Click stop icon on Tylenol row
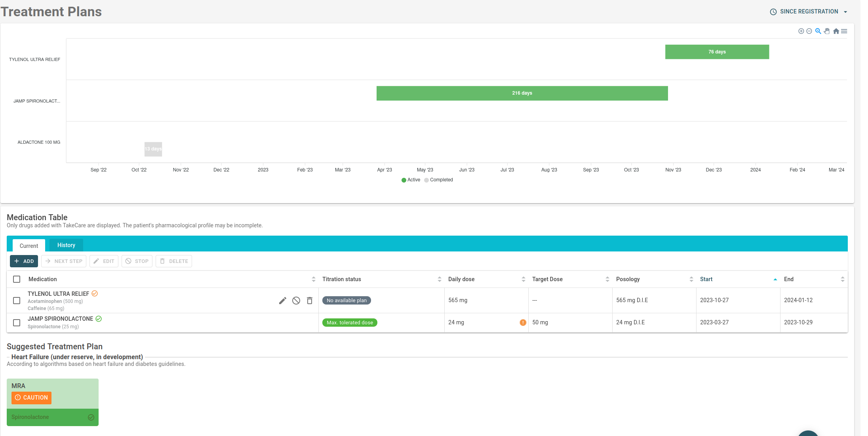Image resolution: width=868 pixels, height=436 pixels. (296, 301)
